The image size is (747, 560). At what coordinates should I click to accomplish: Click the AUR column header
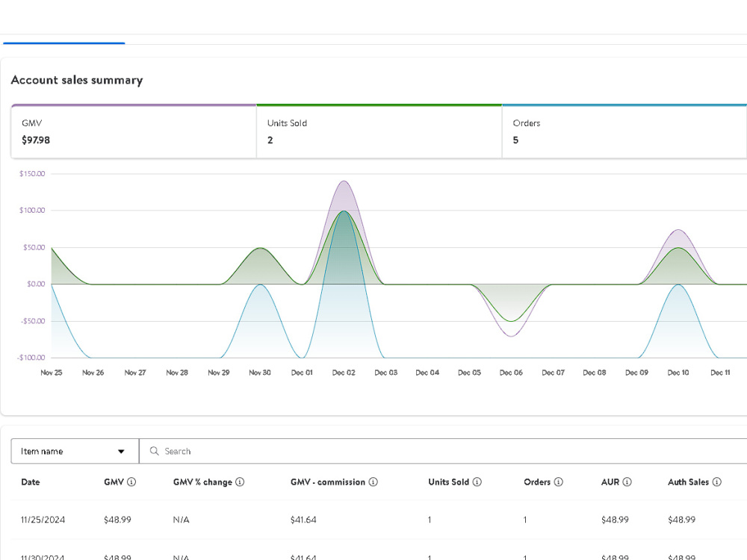pos(610,482)
